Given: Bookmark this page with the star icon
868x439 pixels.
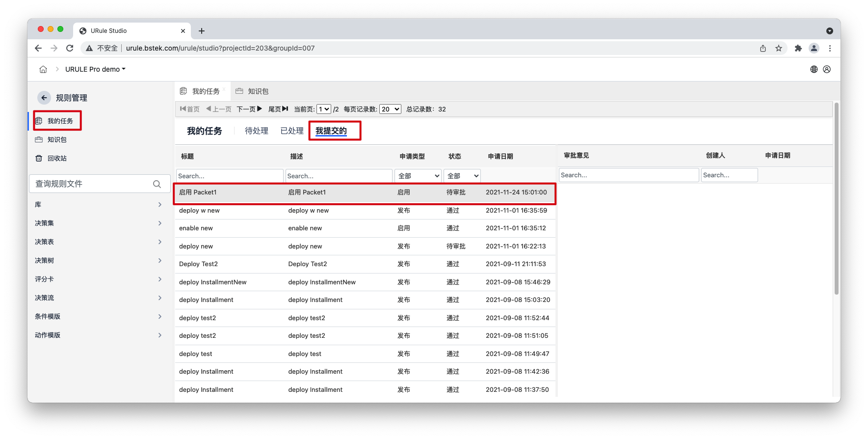Looking at the screenshot, I should coord(779,48).
